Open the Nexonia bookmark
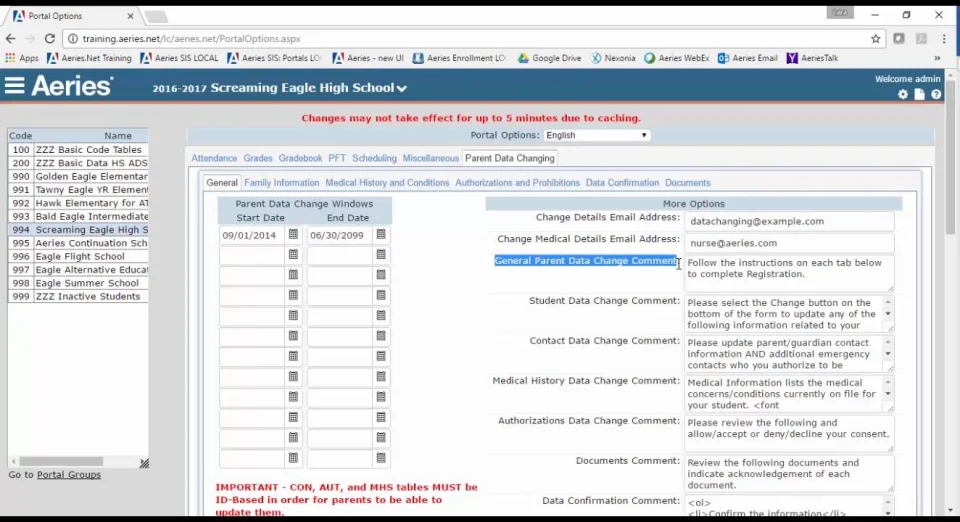This screenshot has height=522, width=960. pos(613,58)
